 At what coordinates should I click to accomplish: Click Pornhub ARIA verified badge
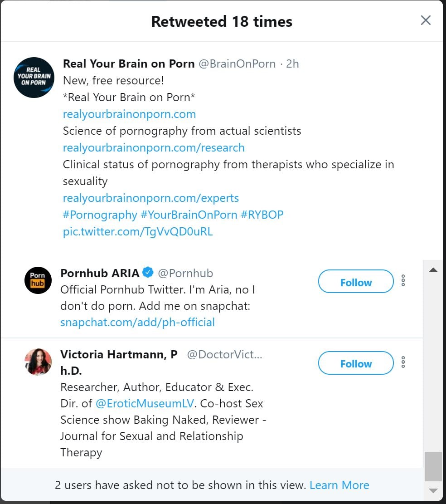(148, 273)
